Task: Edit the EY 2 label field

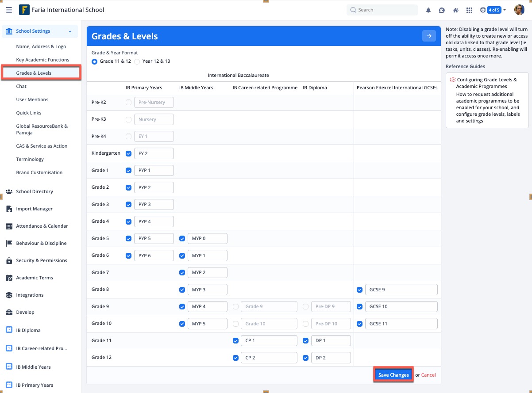Action: (x=154, y=153)
